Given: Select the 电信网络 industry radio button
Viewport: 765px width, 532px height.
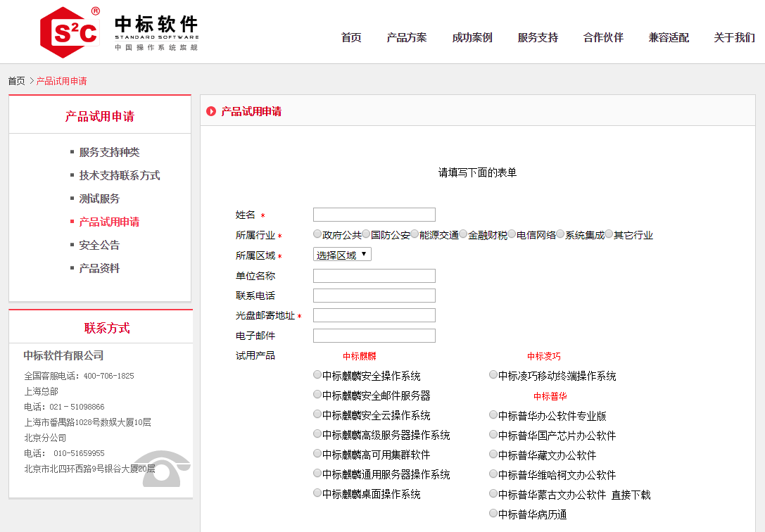Looking at the screenshot, I should [512, 234].
